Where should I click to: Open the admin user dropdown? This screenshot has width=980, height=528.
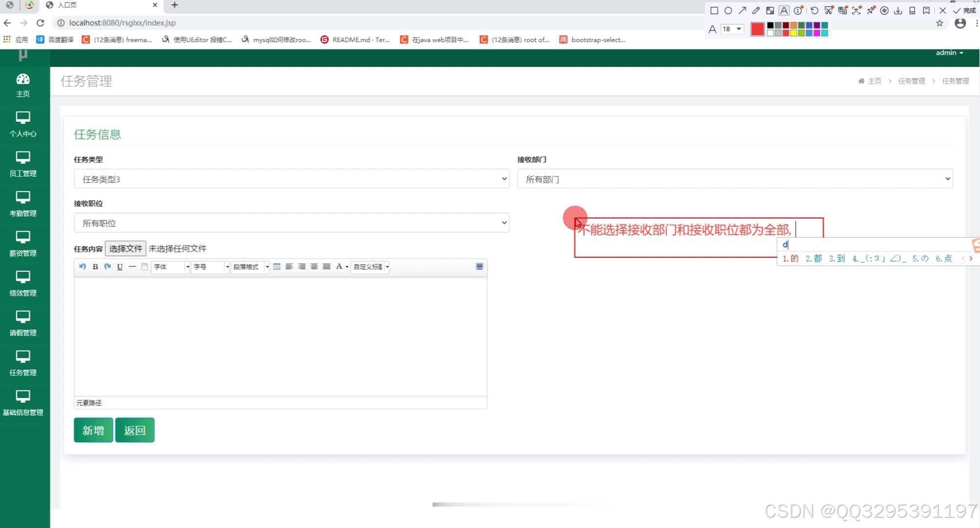(949, 53)
